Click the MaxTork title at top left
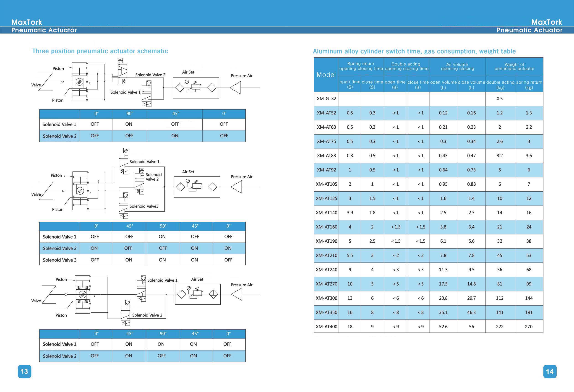574x392 pixels. click(27, 22)
